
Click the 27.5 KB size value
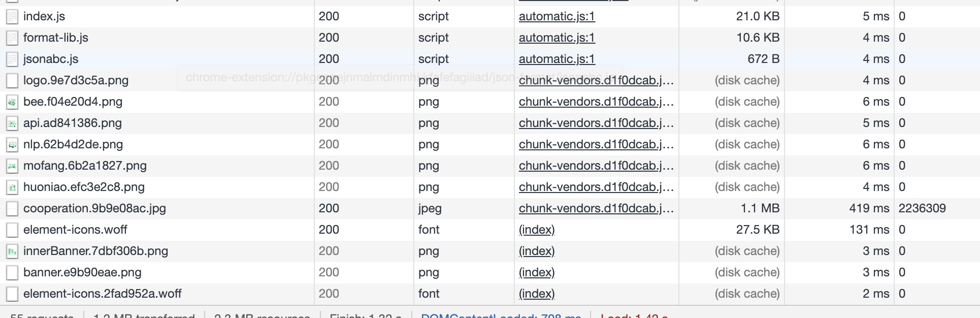[x=758, y=230]
